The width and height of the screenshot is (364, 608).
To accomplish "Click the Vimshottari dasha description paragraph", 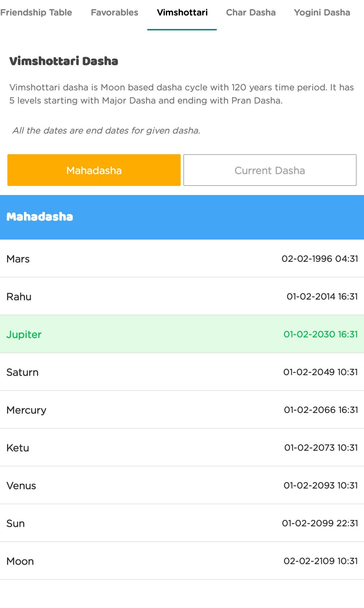I will click(181, 94).
